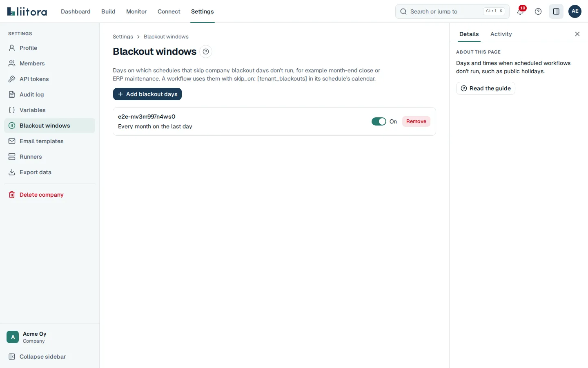Collapse the sidebar
588x368 pixels.
(x=49, y=357)
